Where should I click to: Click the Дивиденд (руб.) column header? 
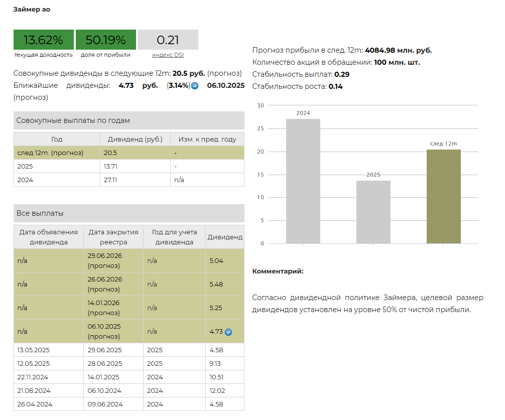[x=136, y=139]
